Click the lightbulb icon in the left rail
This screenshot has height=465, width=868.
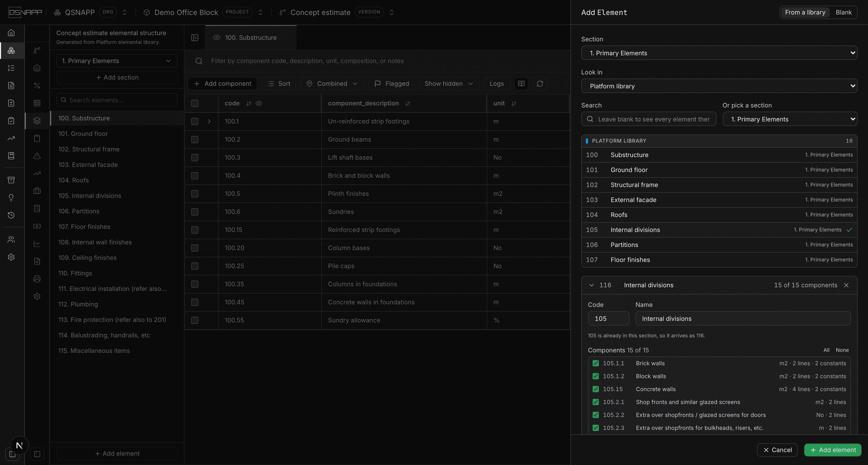[11, 197]
